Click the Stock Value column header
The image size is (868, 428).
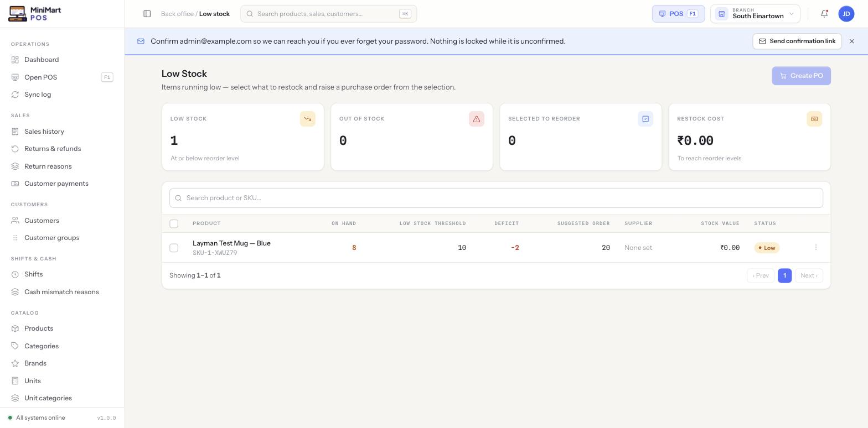click(x=720, y=223)
